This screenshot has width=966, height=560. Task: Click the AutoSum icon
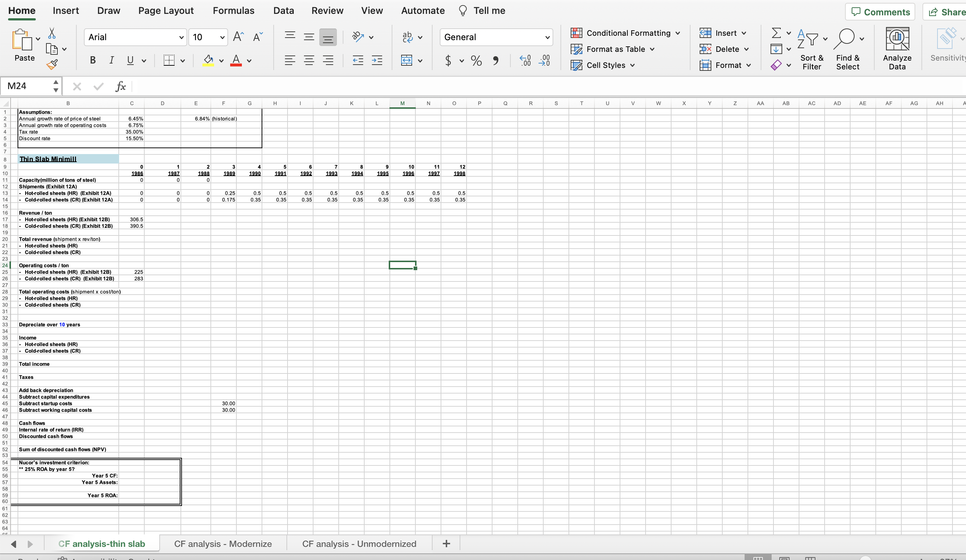point(777,33)
